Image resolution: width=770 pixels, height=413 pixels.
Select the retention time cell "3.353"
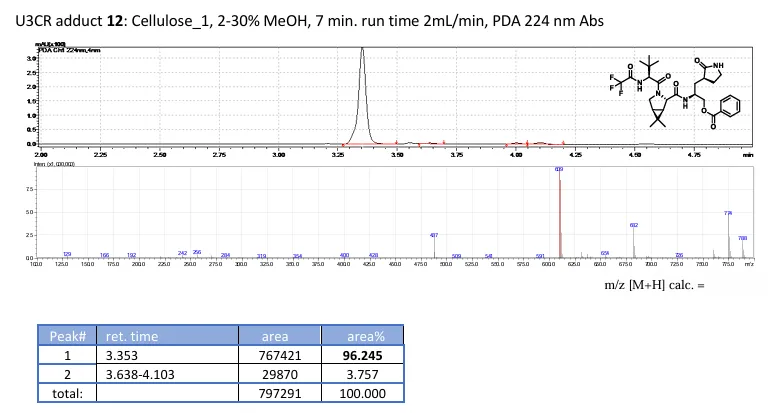pos(167,355)
